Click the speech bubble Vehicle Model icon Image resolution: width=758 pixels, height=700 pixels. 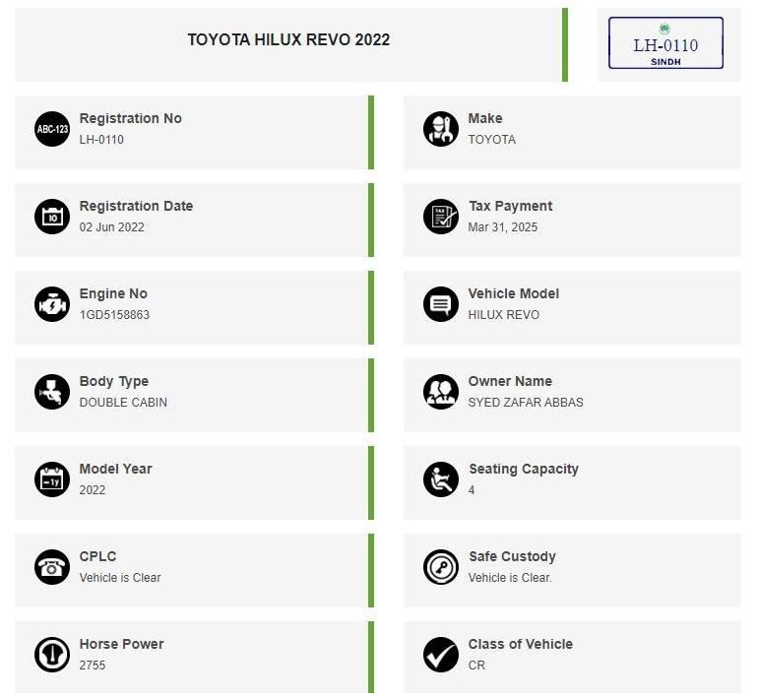pos(441,304)
